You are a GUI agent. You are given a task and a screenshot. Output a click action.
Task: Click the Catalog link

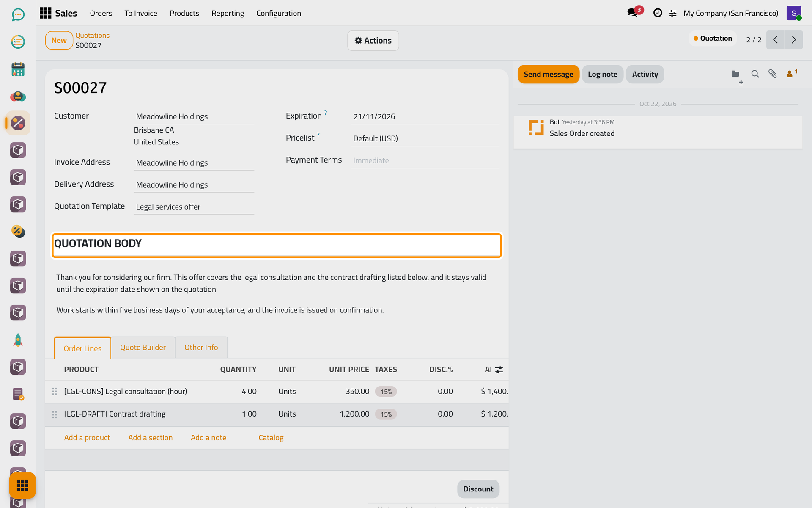point(271,438)
